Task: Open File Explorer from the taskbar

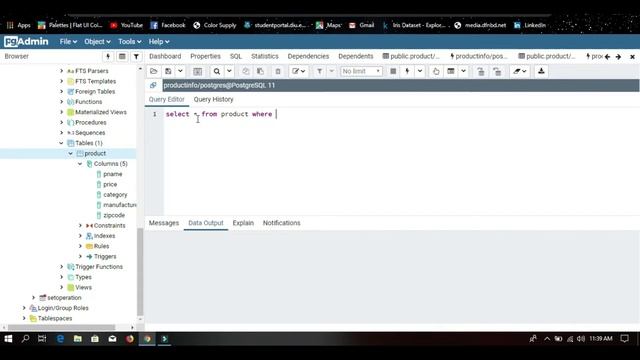Action: [78, 339]
